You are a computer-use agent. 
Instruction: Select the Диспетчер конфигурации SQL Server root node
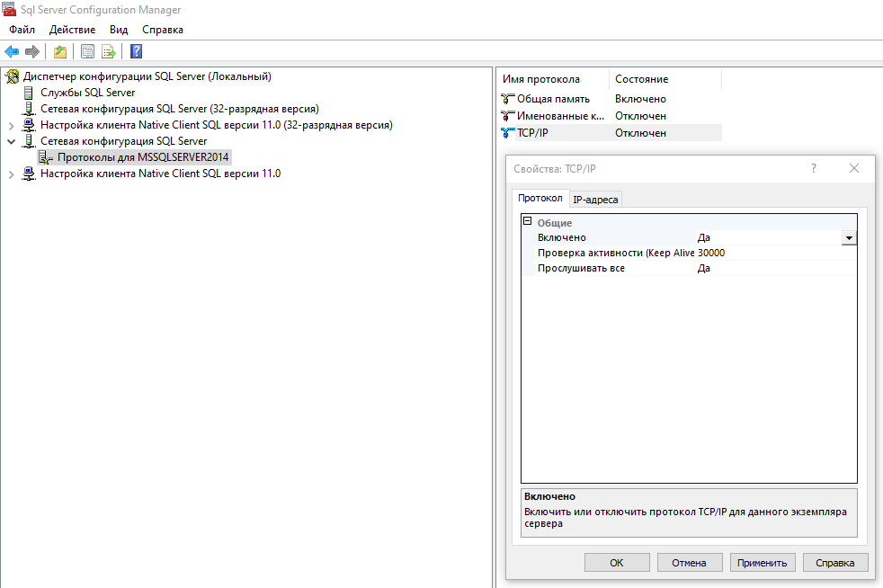(147, 76)
